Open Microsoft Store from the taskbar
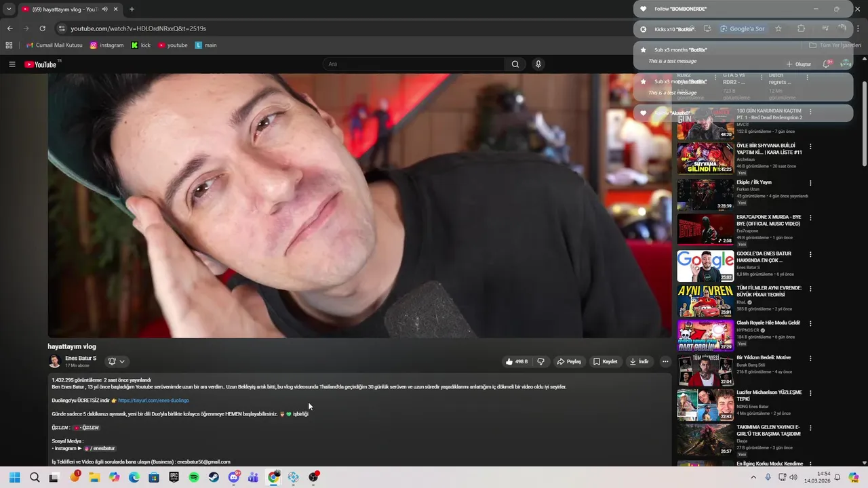This screenshot has width=868, height=488. (x=154, y=477)
